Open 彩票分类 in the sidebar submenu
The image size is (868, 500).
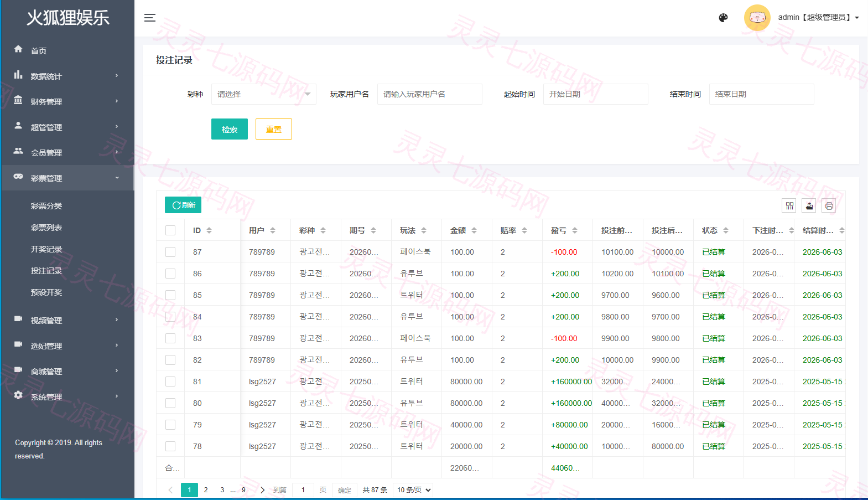click(46, 206)
